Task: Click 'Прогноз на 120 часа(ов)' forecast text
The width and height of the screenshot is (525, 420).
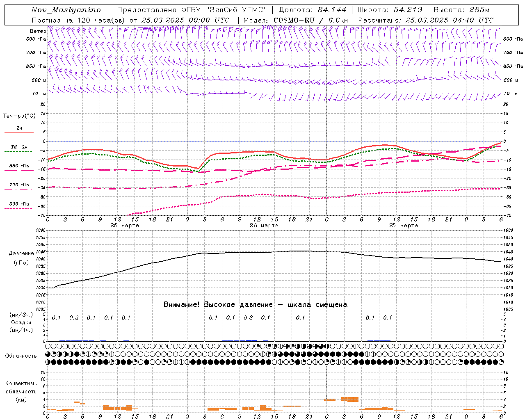Action: 79,20
